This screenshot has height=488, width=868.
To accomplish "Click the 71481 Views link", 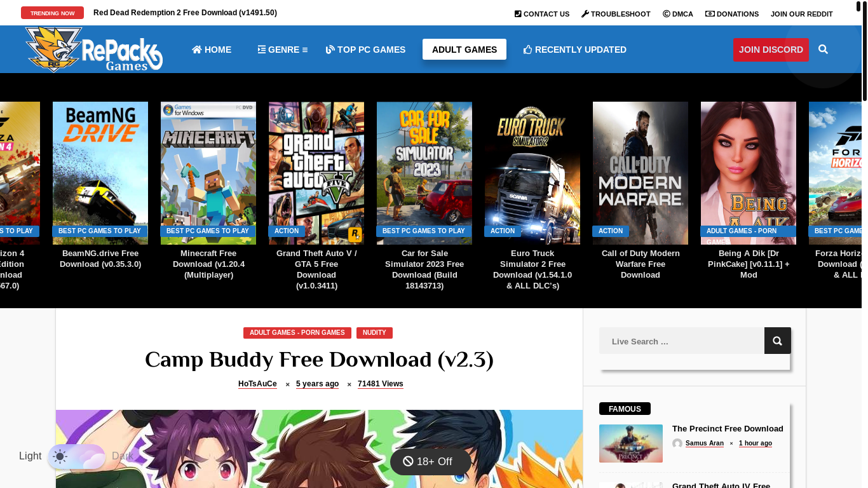I will pyautogui.click(x=380, y=384).
